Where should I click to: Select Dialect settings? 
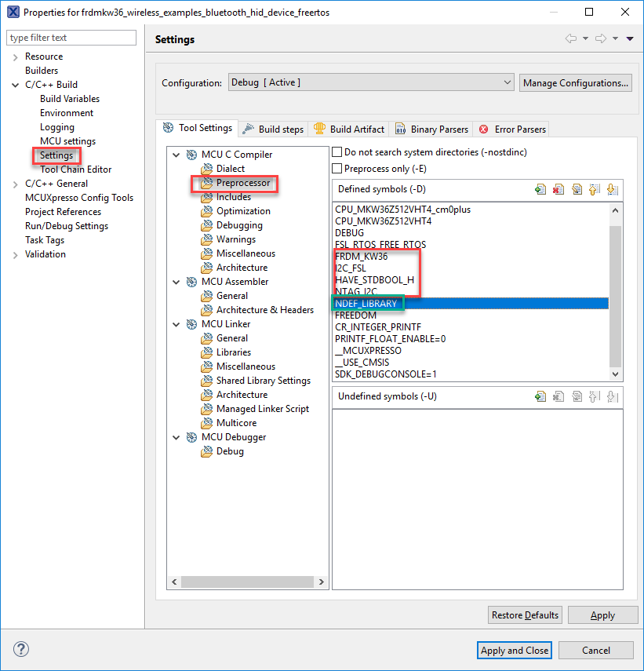[x=231, y=169]
